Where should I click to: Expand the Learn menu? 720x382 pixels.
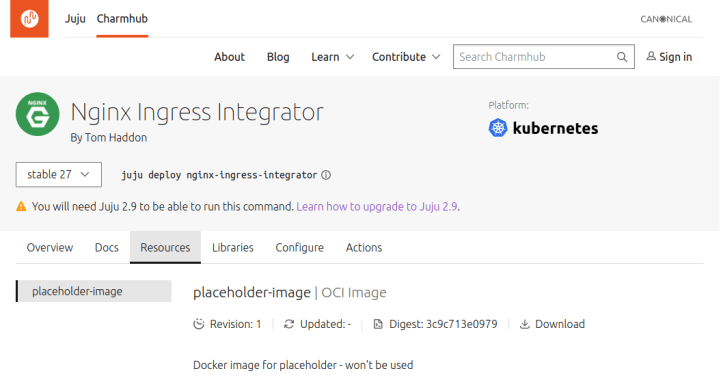point(332,57)
